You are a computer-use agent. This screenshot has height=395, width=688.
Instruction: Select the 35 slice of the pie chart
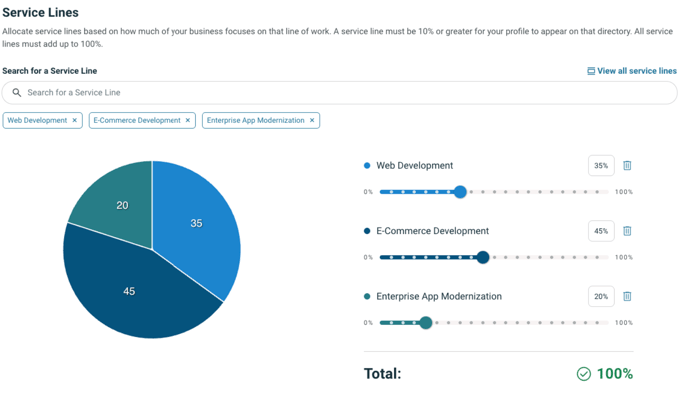(x=196, y=223)
